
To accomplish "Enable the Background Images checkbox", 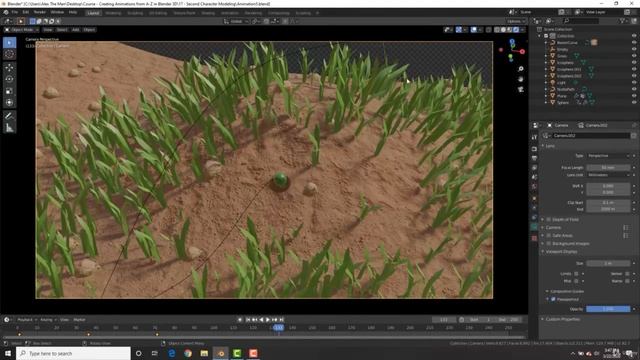I will pyautogui.click(x=549, y=244).
